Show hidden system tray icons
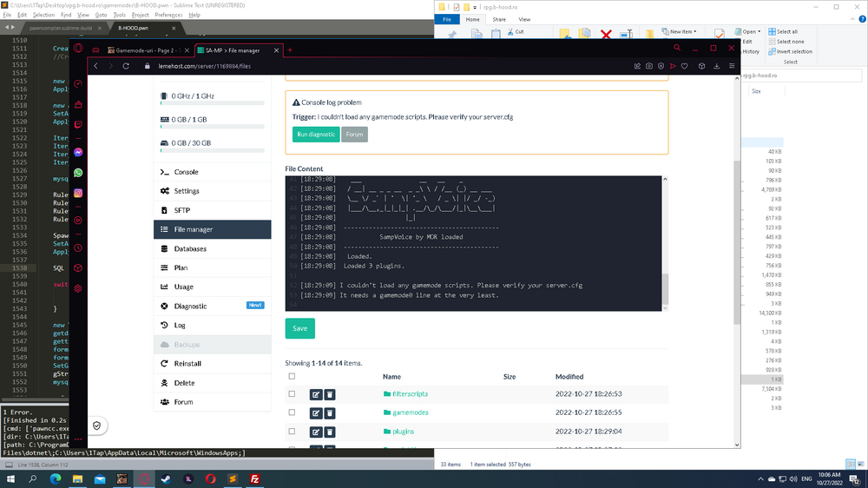868x488 pixels. 760,479
